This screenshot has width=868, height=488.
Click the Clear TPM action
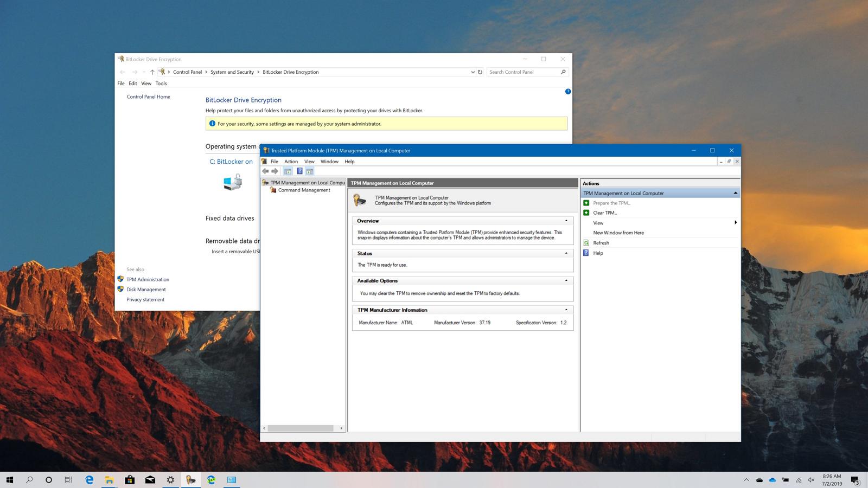point(604,213)
